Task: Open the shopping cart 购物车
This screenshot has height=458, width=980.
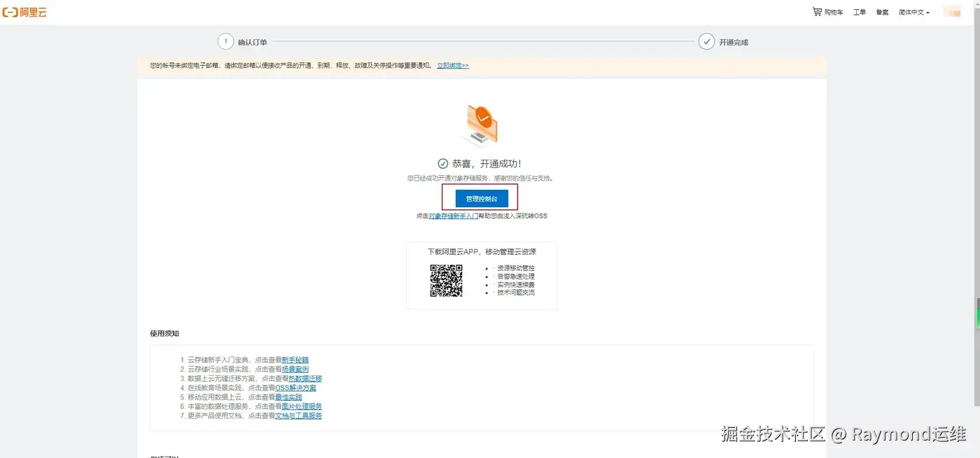Action: (827, 12)
